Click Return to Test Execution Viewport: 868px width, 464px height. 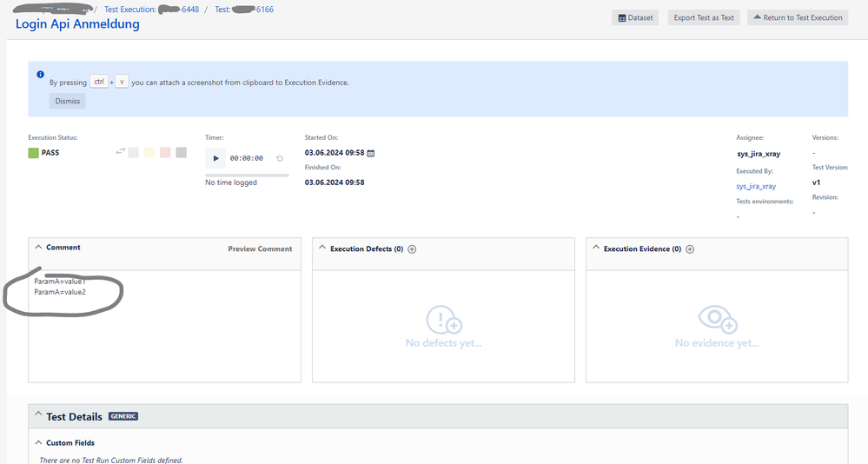point(798,17)
